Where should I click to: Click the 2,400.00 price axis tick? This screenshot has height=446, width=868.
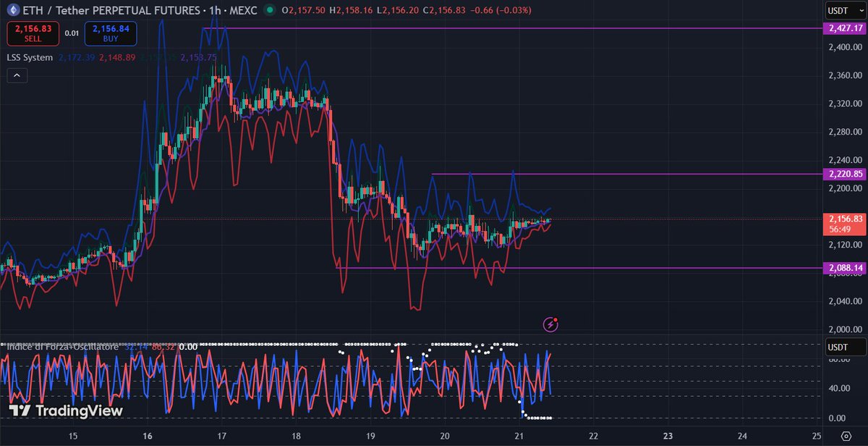click(x=845, y=47)
